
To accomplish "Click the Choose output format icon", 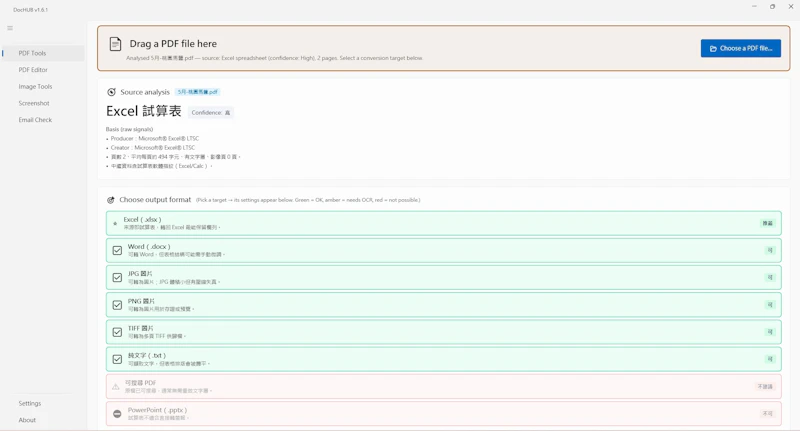I will [x=111, y=200].
